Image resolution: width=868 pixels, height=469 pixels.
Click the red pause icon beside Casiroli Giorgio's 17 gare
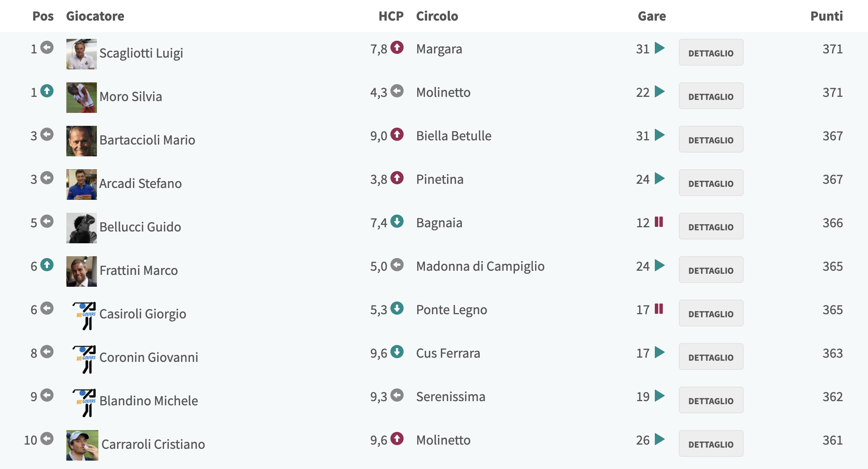coord(659,309)
